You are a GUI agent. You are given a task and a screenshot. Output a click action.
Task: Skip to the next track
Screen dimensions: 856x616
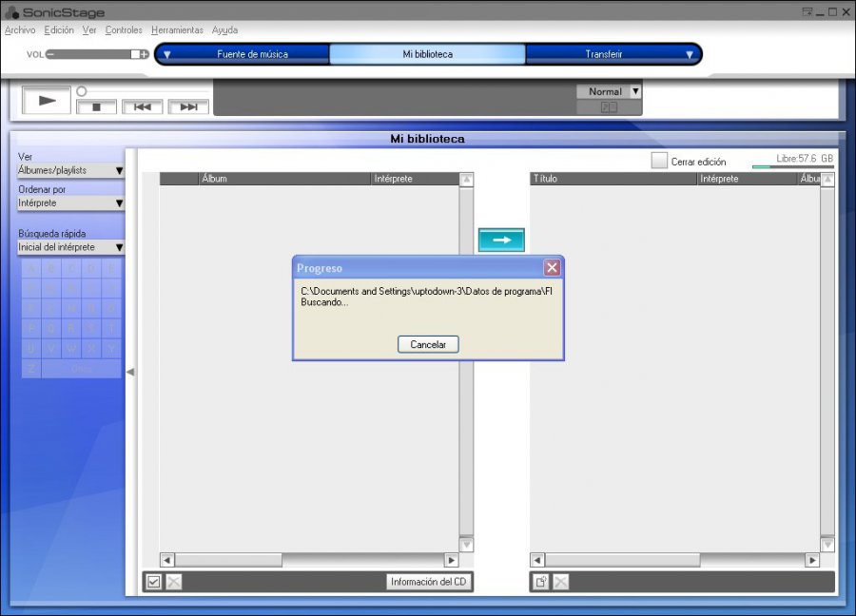pos(188,106)
